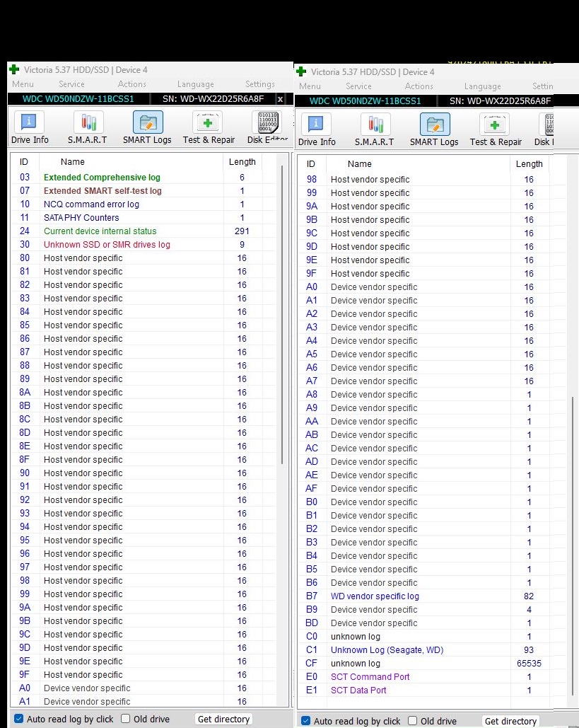Open the Language menu in right window
The width and height of the screenshot is (579, 728).
482,86
